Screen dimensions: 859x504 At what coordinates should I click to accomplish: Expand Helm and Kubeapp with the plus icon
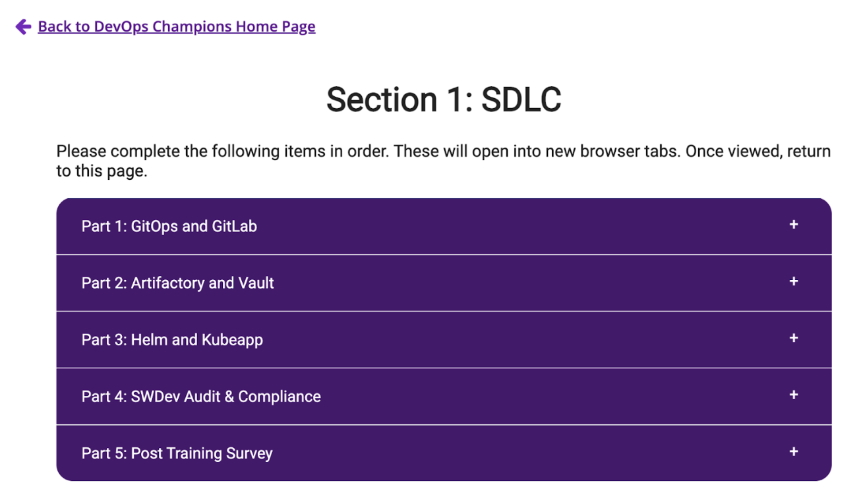coord(794,338)
